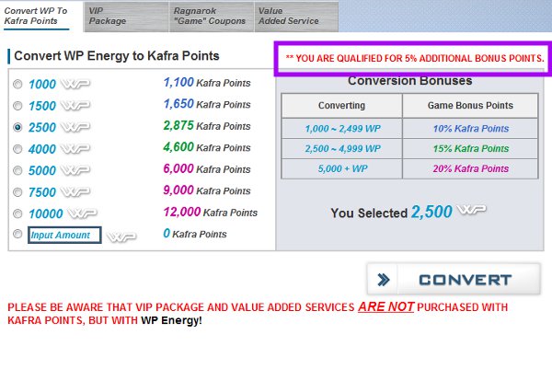Click the 1,100 Kafra Points value
The height and width of the screenshot is (392, 552).
tap(207, 83)
